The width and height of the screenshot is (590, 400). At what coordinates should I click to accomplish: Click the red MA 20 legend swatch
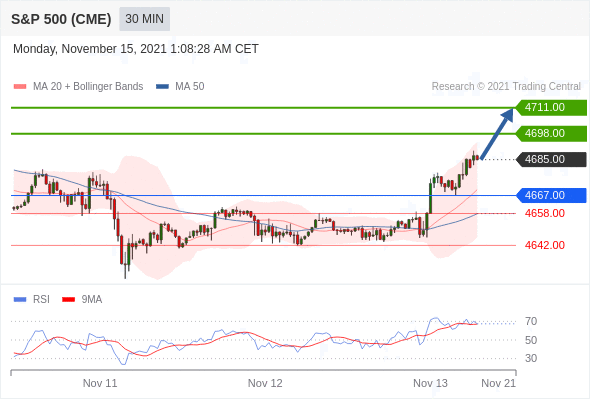[20, 87]
